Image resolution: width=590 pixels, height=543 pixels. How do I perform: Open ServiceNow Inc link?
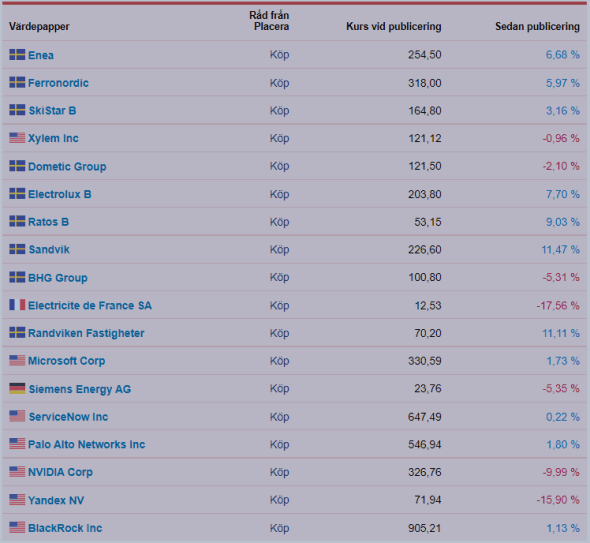point(68,417)
